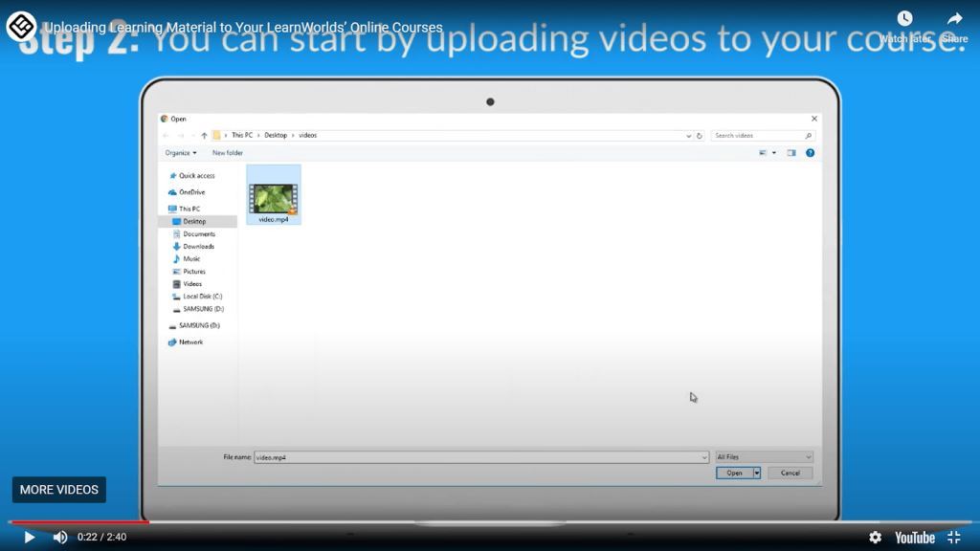980x551 pixels.
Task: Play the YouTube video
Action: [29, 538]
